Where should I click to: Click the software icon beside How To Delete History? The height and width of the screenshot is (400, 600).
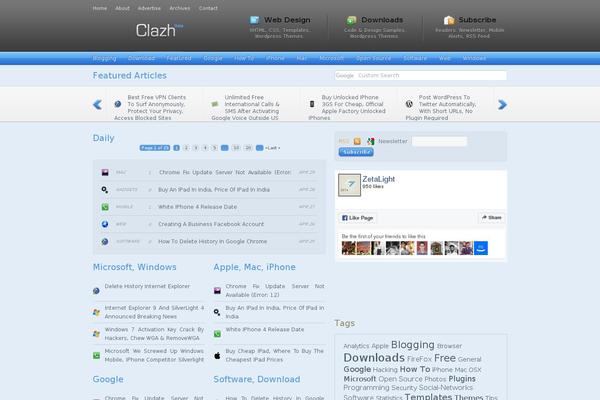pos(105,242)
